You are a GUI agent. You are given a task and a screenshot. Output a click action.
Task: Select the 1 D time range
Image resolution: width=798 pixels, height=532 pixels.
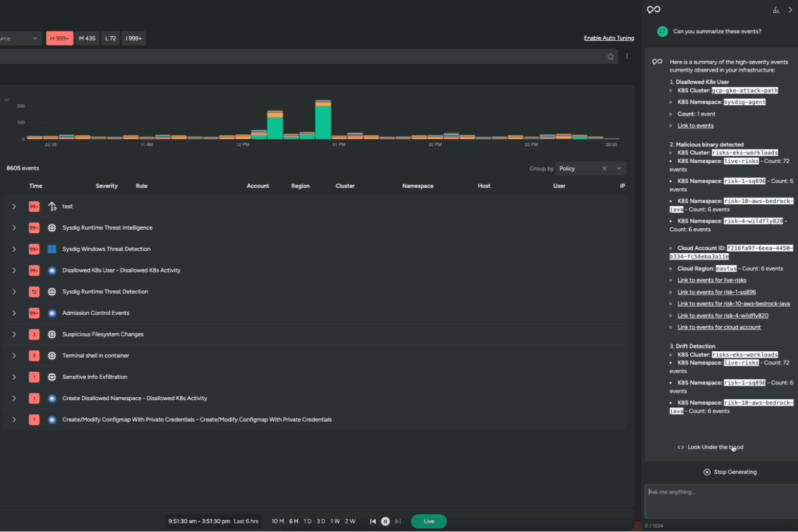click(x=307, y=521)
